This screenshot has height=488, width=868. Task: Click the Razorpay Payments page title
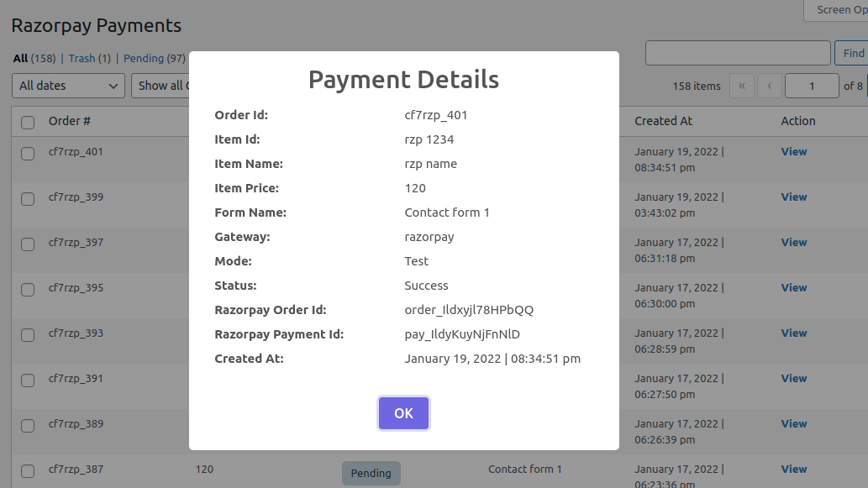(x=97, y=25)
